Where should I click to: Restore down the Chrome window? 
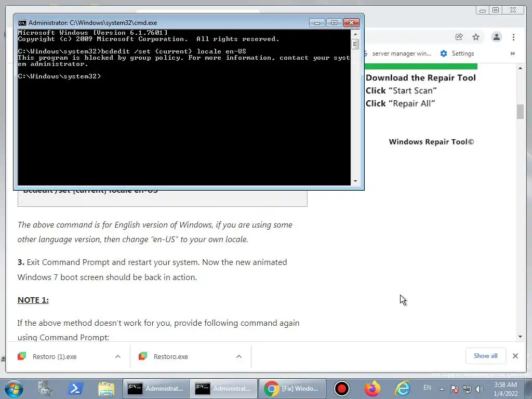496,10
